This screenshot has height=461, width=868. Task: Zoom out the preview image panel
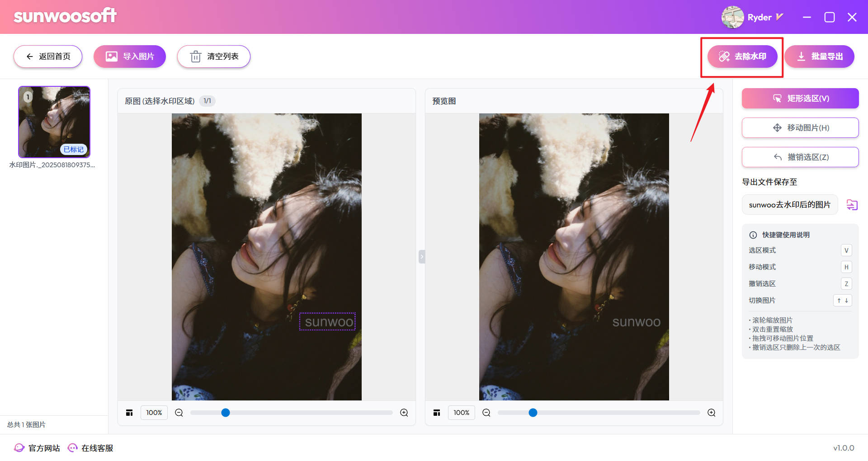coord(486,413)
